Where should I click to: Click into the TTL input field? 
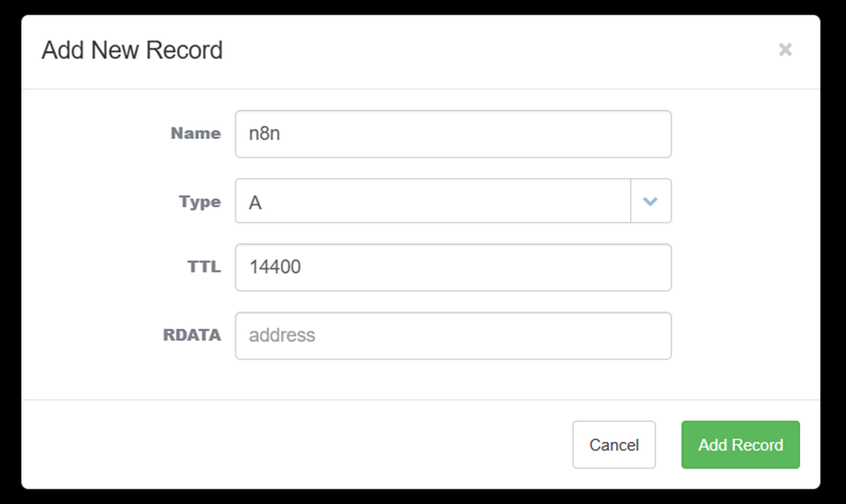click(452, 268)
